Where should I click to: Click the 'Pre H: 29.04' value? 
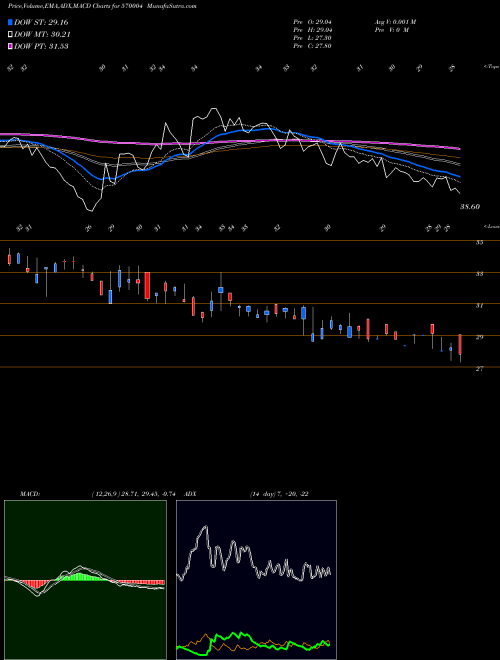point(312,30)
